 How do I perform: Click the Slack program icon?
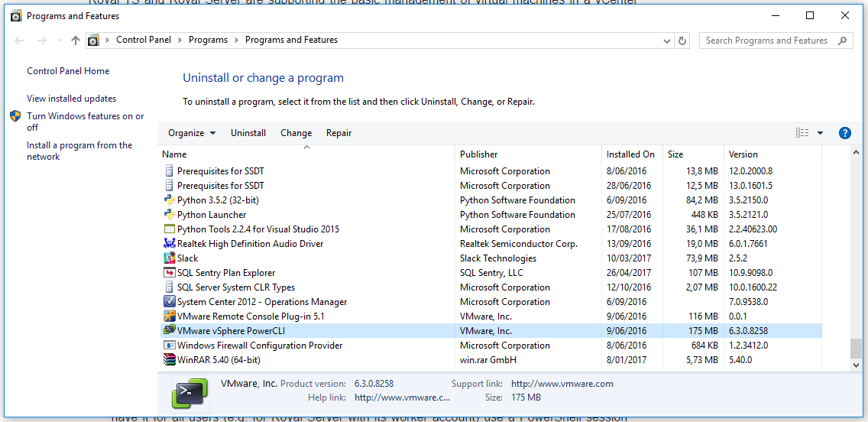[170, 258]
